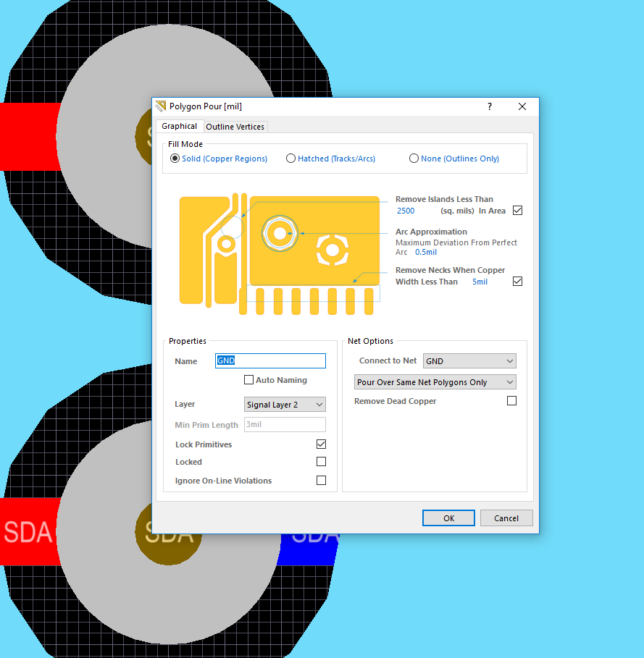The height and width of the screenshot is (658, 644).
Task: Enable Remove Dead Copper checkbox
Action: click(511, 401)
